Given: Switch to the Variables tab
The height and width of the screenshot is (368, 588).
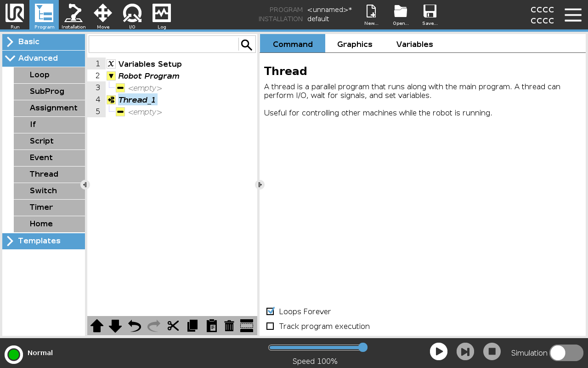Looking at the screenshot, I should [414, 44].
